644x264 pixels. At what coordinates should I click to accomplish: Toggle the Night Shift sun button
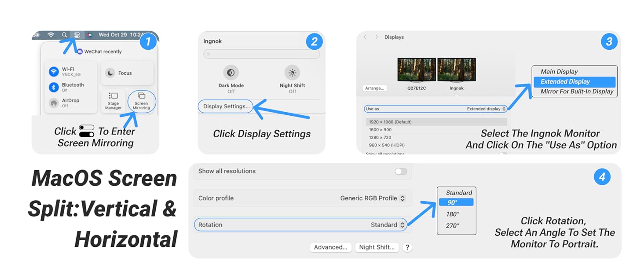coord(292,73)
